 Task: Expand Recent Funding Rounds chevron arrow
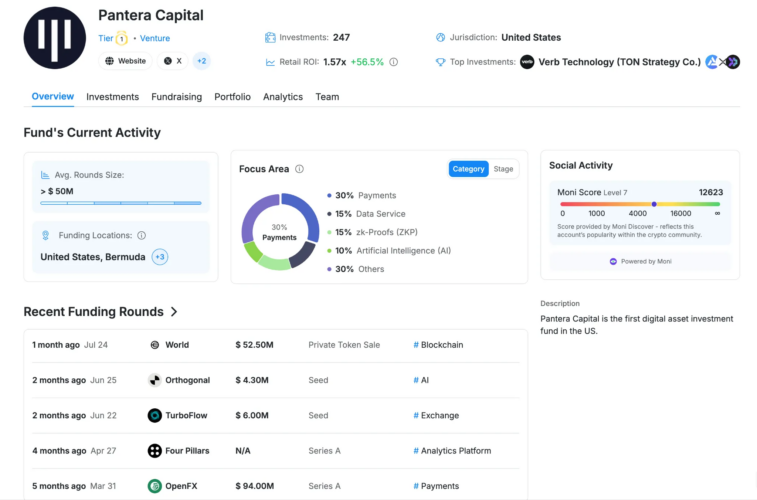(174, 312)
